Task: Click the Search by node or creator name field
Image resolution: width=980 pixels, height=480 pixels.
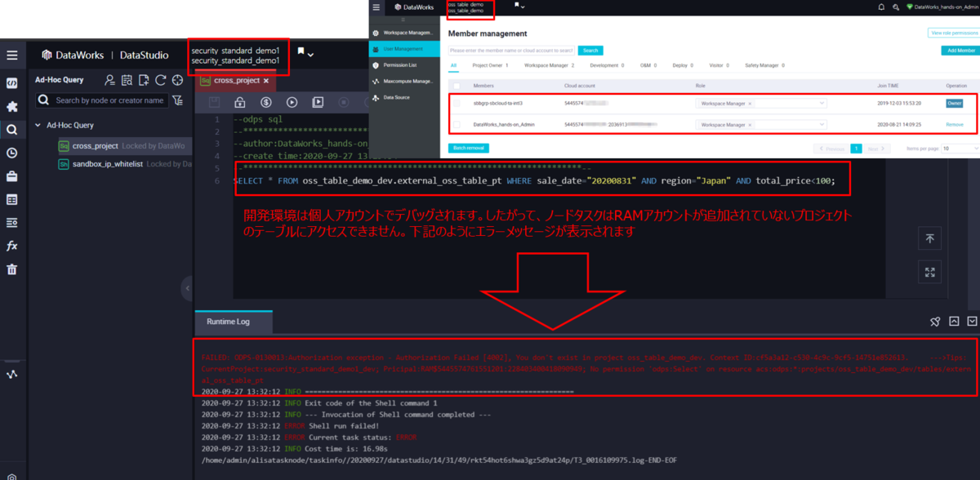Action: tap(101, 100)
